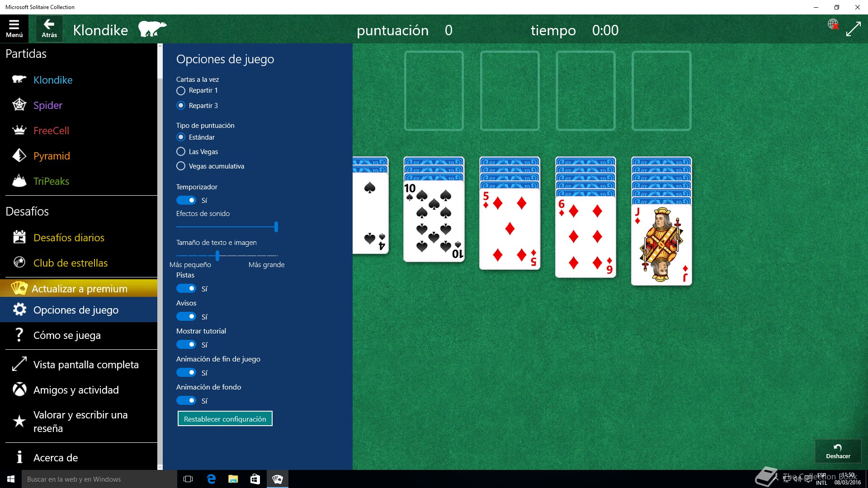The image size is (868, 488).
Task: Open Task View on the taskbar
Action: point(188,479)
